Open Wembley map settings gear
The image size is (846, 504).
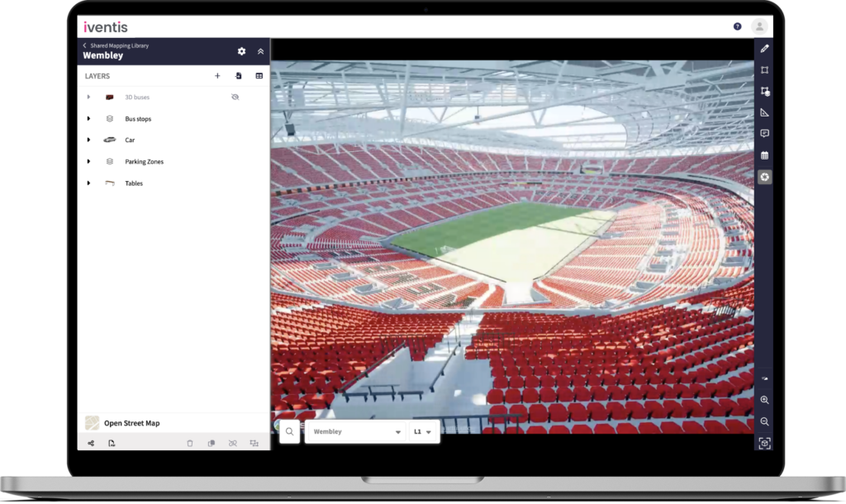(241, 51)
